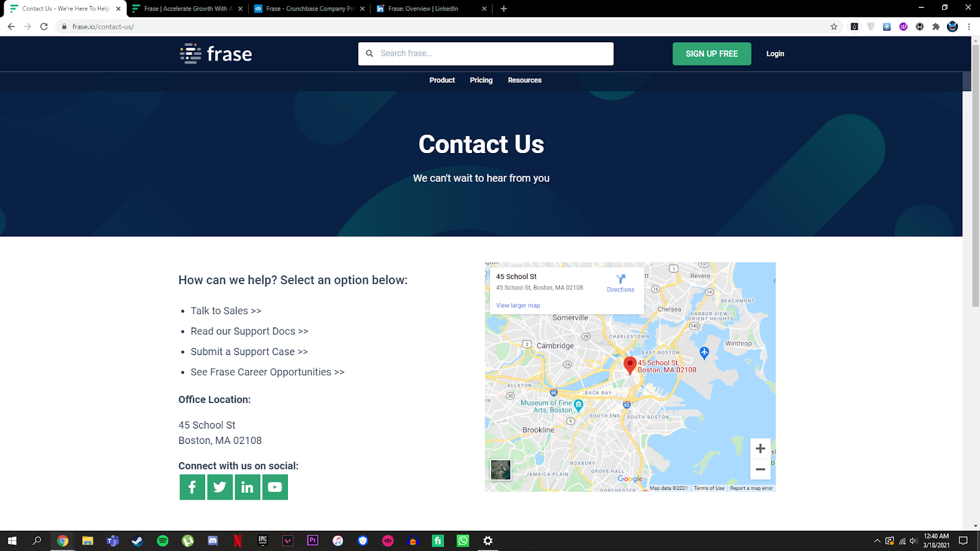Click the page vertical scrollbar thumb

tap(975, 175)
